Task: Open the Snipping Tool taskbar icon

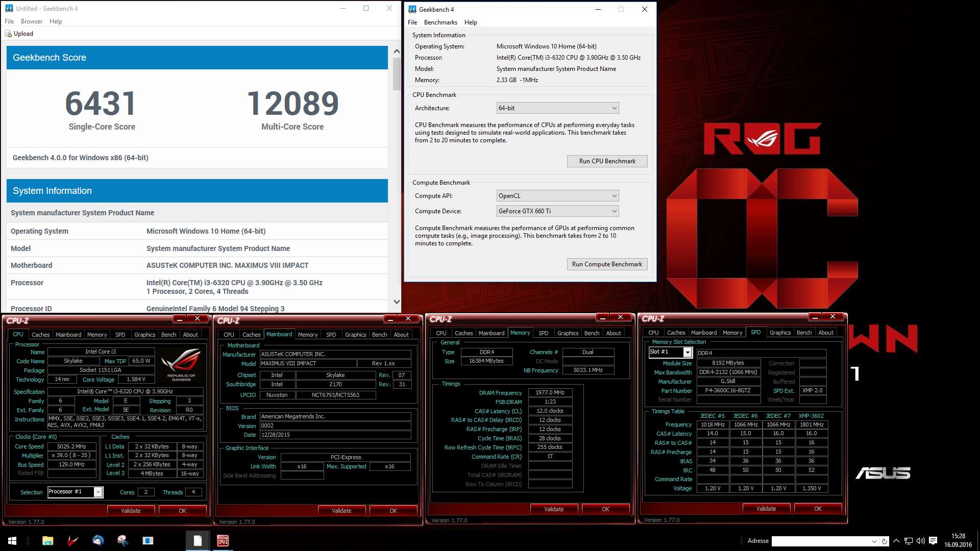Action: pos(122,540)
